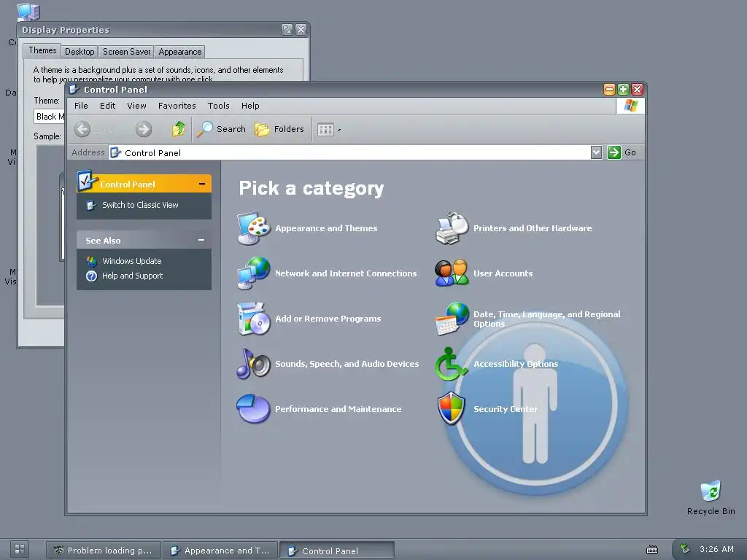Switch to the Screen Saver tab
This screenshot has height=560, width=747.
click(126, 52)
